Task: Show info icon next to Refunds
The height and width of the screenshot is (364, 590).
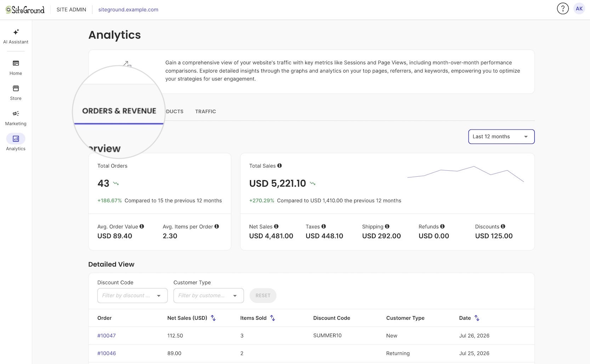Action: coord(442,226)
